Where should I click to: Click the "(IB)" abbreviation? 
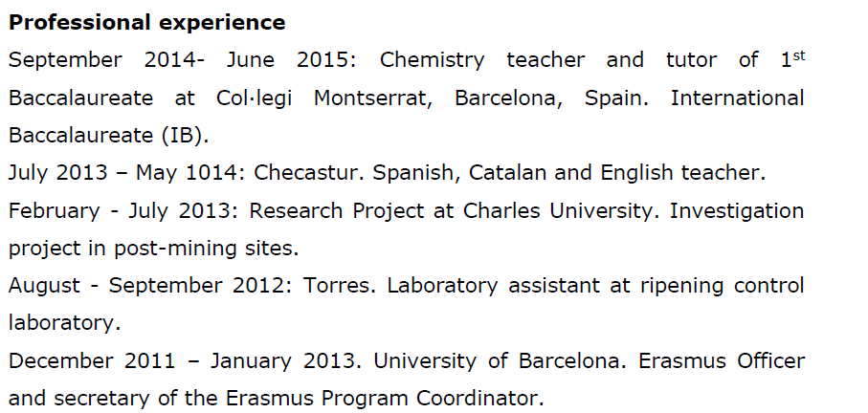tap(187, 135)
